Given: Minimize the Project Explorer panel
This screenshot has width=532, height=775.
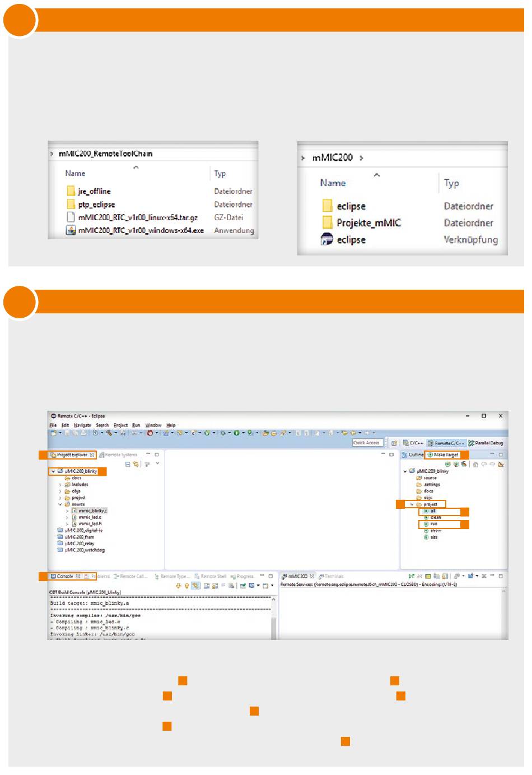Looking at the screenshot, I should [x=148, y=454].
